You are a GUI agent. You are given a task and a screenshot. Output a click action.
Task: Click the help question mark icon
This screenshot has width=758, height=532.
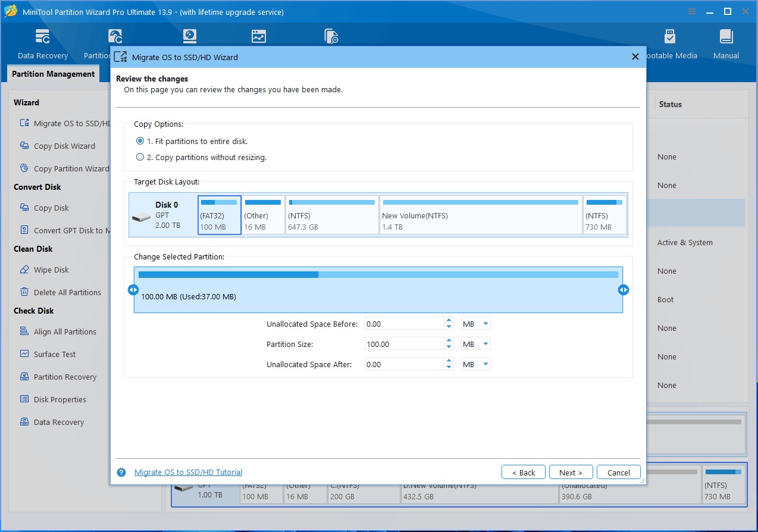point(121,472)
